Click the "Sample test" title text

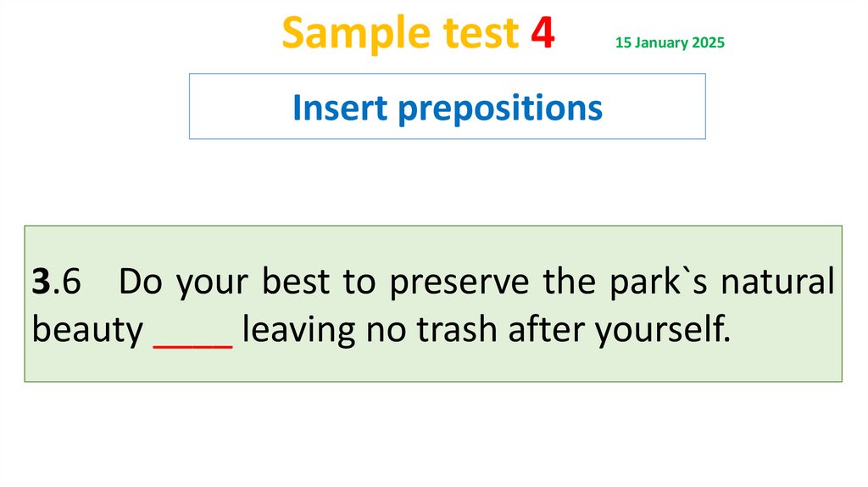(399, 34)
